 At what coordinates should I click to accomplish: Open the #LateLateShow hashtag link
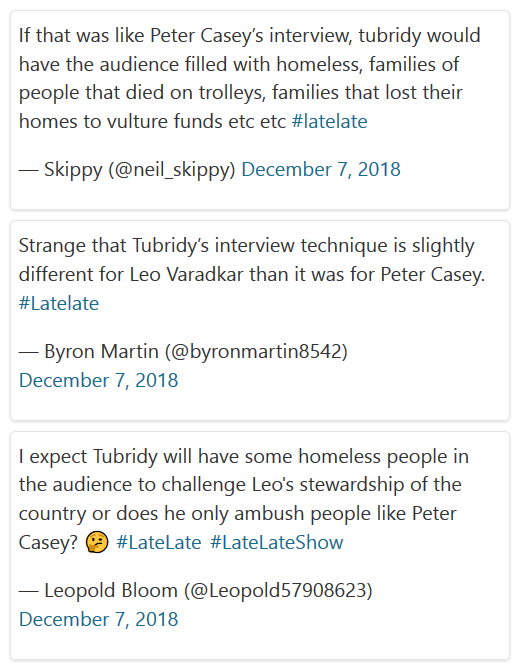click(276, 543)
